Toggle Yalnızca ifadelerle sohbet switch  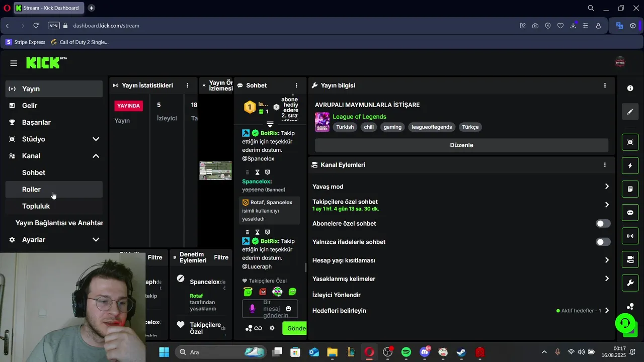click(x=603, y=242)
